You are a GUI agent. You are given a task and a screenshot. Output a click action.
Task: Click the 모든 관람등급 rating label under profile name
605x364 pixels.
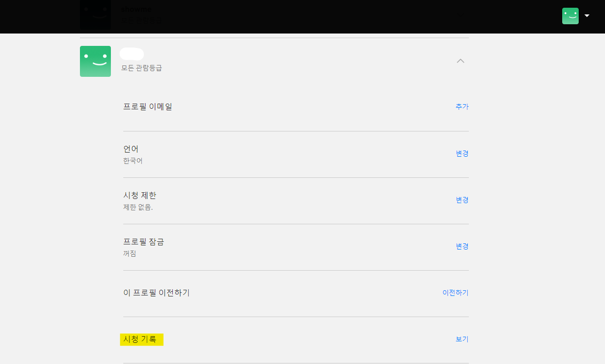pos(142,68)
